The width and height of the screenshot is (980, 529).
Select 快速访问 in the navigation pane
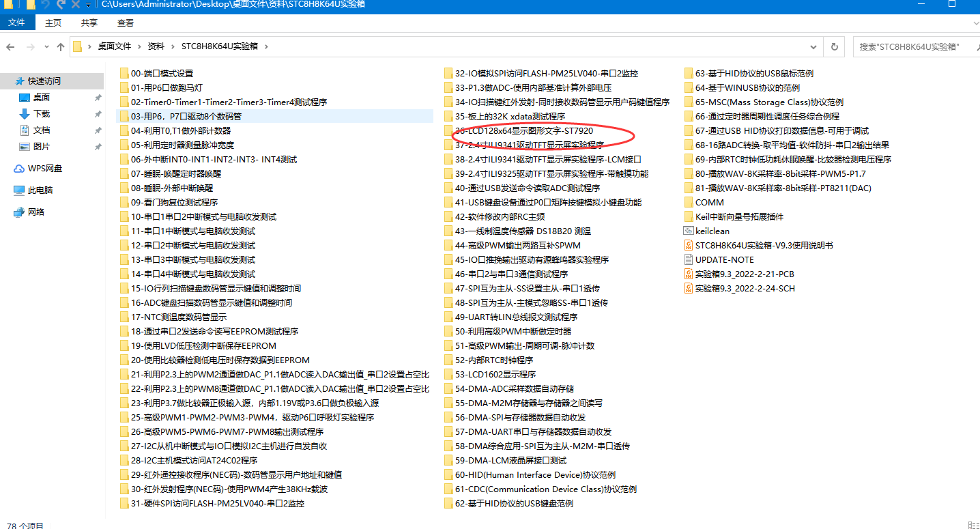coord(44,81)
